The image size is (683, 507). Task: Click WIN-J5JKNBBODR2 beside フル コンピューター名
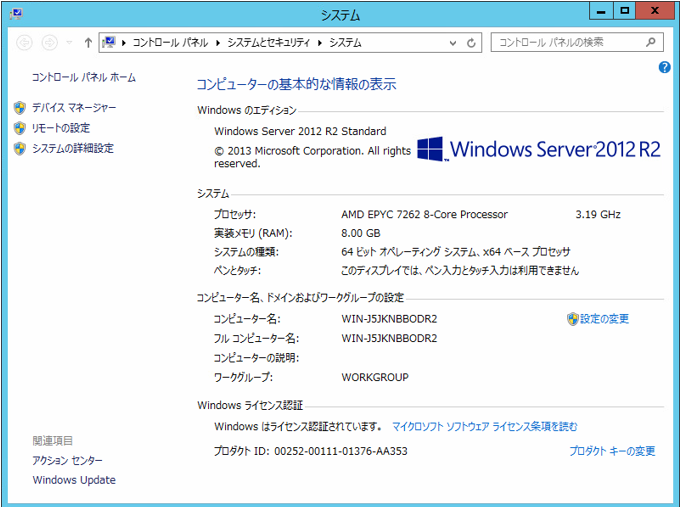[389, 338]
